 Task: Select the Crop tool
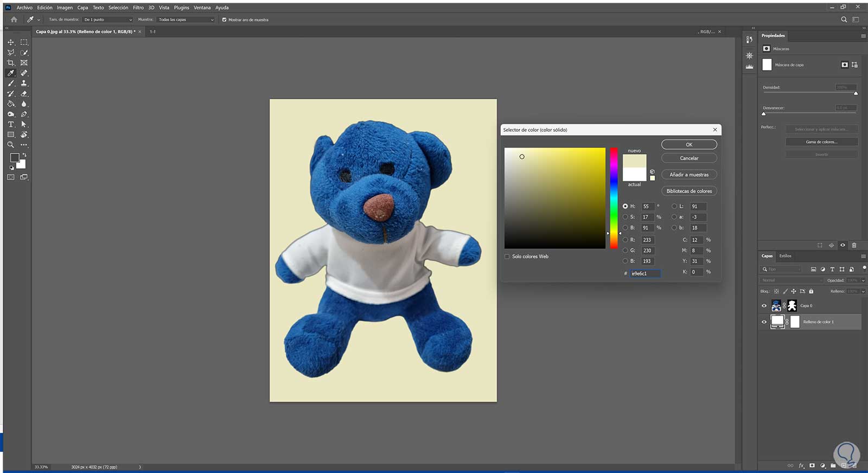10,63
